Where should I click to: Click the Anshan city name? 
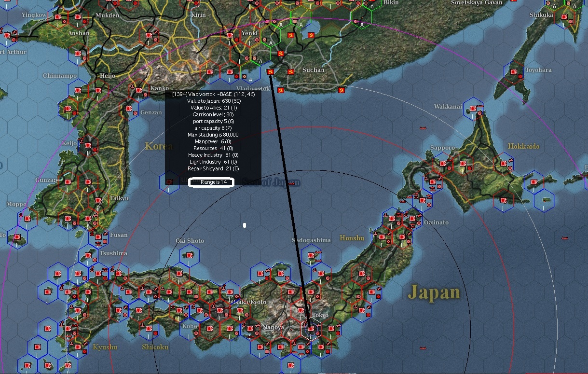[x=79, y=33]
